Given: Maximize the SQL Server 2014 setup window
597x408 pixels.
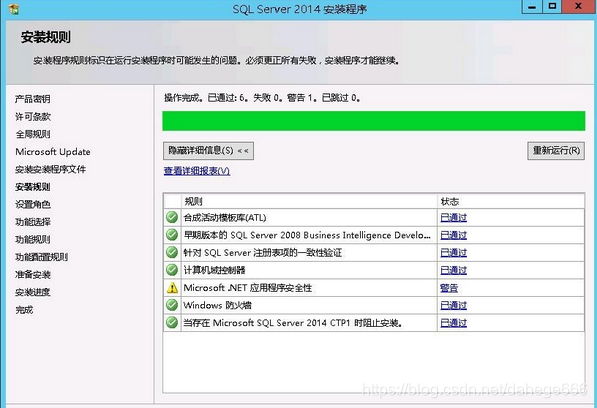Looking at the screenshot, I should tap(552, 7).
